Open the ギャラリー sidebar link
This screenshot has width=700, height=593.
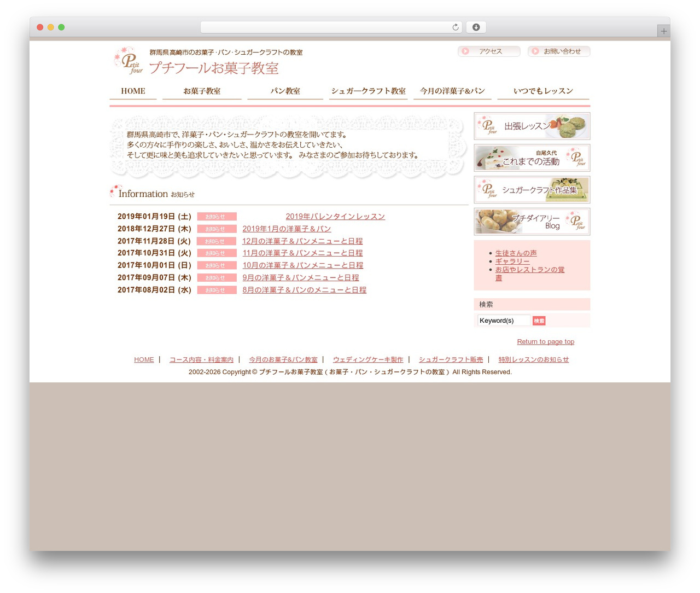tap(512, 261)
